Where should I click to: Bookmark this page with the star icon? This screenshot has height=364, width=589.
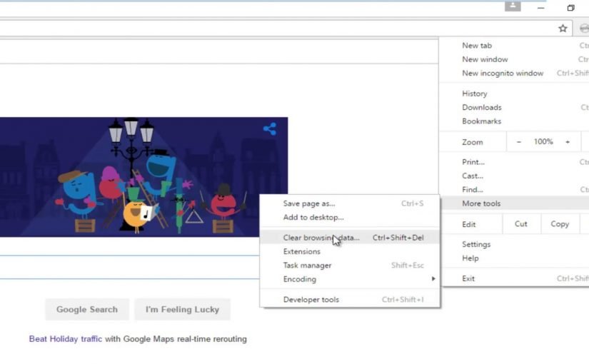tap(563, 28)
